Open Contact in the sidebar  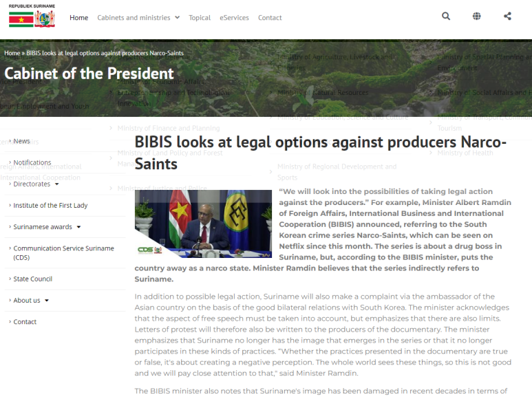25,322
